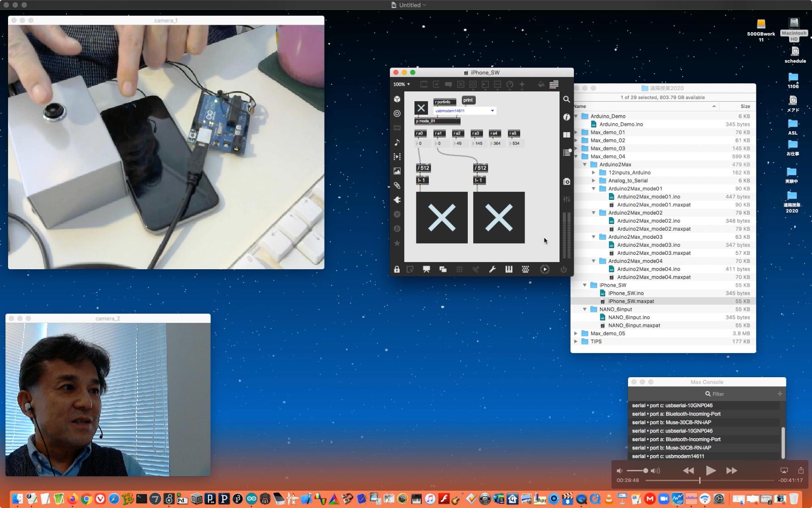The height and width of the screenshot is (508, 812).
Task: Click the Max Console filter field
Action: [718, 394]
